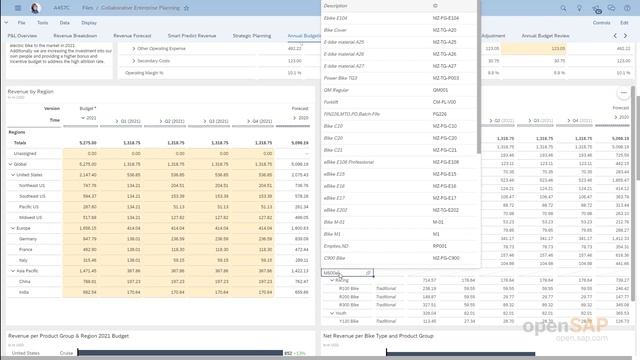Open Collaborative Enterprise Planning breadcrumb
This screenshot has width=640, height=360.
click(x=140, y=8)
